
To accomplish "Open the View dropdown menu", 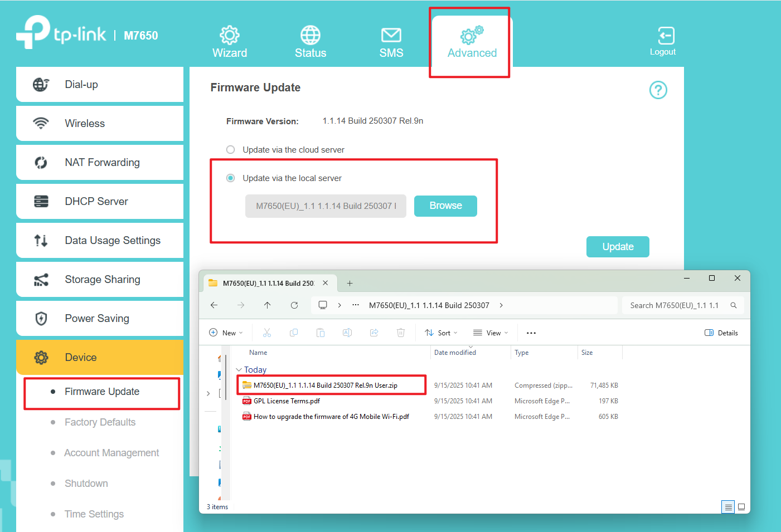I will click(x=491, y=333).
